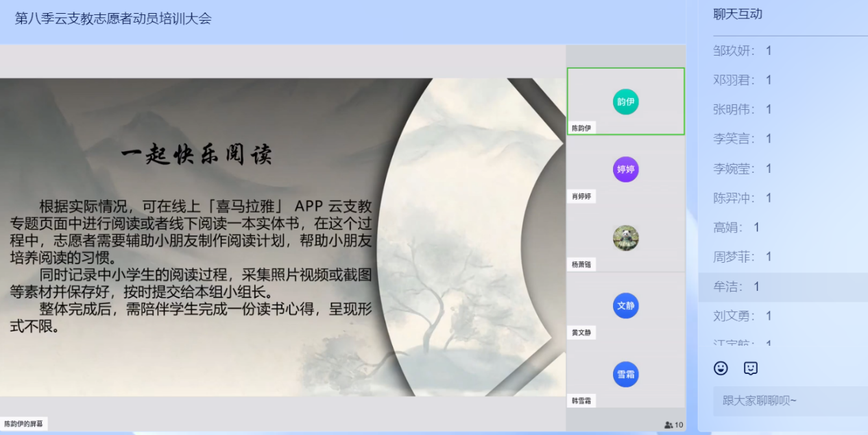Select the blue 文静 avatar

click(x=625, y=306)
